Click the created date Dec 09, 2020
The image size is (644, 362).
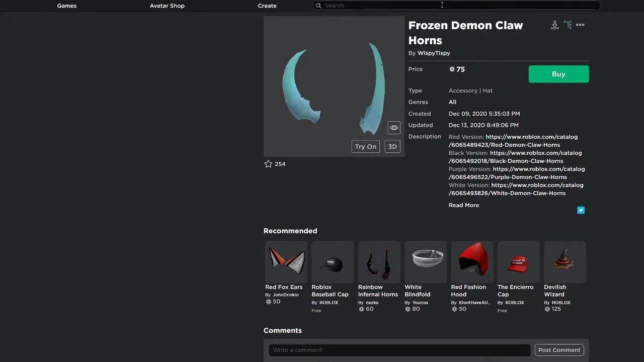484,114
